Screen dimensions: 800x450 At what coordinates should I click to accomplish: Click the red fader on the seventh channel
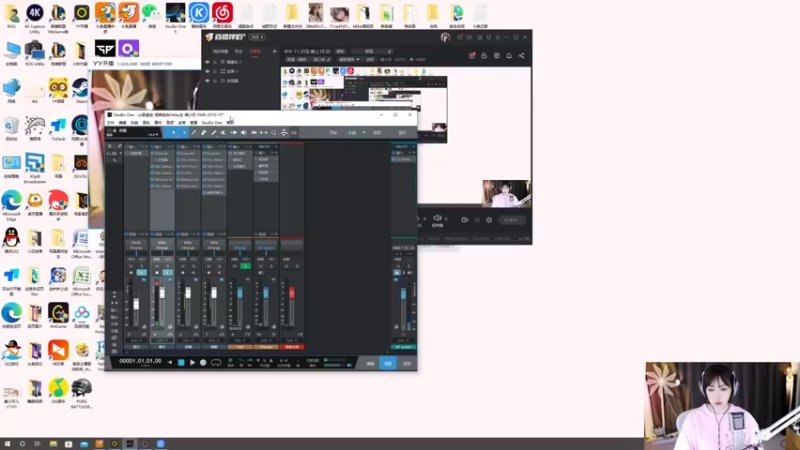(292, 292)
